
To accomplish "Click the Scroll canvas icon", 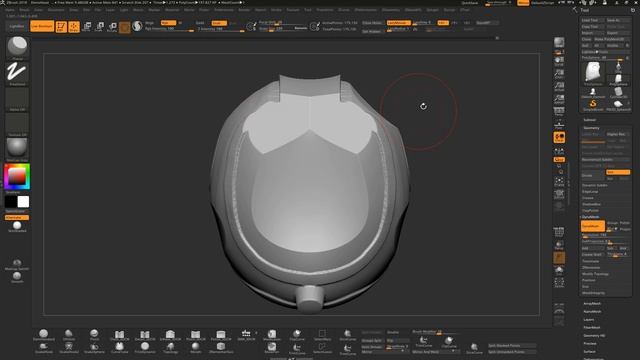I will (x=559, y=61).
